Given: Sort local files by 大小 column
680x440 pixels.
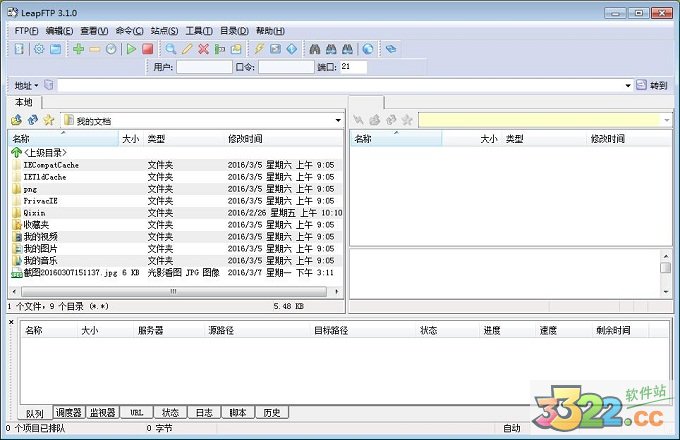Looking at the screenshot, I should pos(131,139).
